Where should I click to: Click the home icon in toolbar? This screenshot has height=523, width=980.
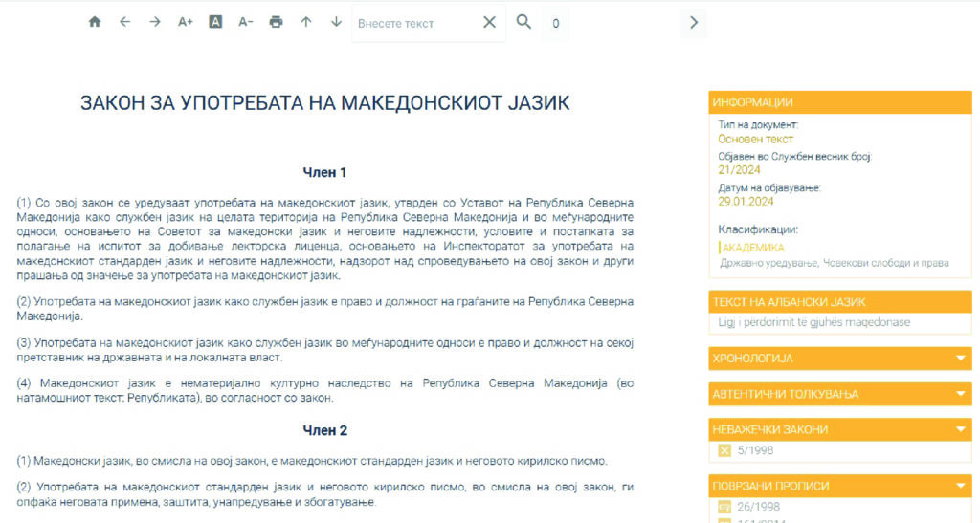(x=94, y=22)
